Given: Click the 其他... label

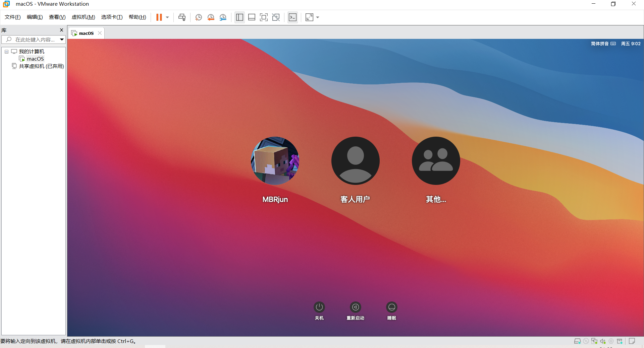Looking at the screenshot, I should click(436, 199).
